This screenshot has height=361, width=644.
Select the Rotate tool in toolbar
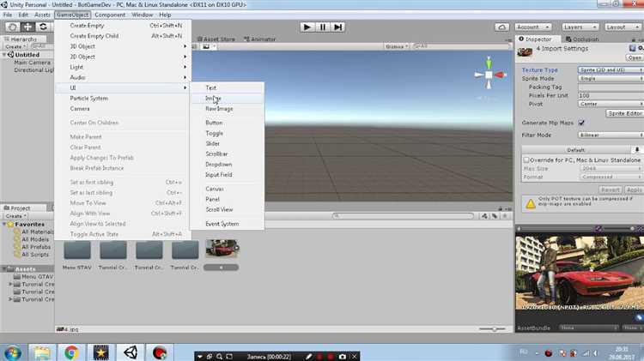click(x=43, y=27)
